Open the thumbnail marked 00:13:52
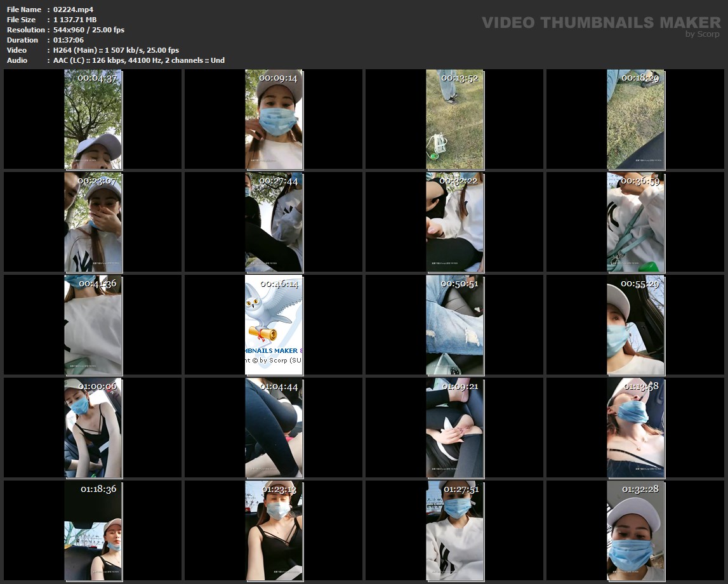728x584 pixels. [454, 119]
